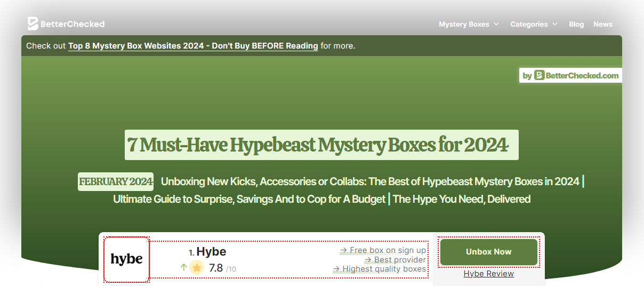644x286 pixels.
Task: Click the gold star rating icon
Action: coord(197,267)
